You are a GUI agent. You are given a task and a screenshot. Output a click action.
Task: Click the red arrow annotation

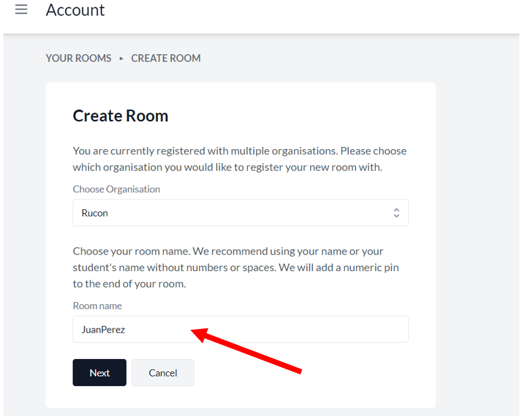246,351
